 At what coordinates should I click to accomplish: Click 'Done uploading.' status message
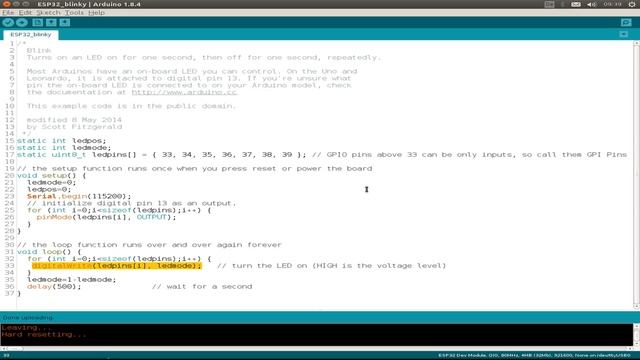tap(28, 318)
